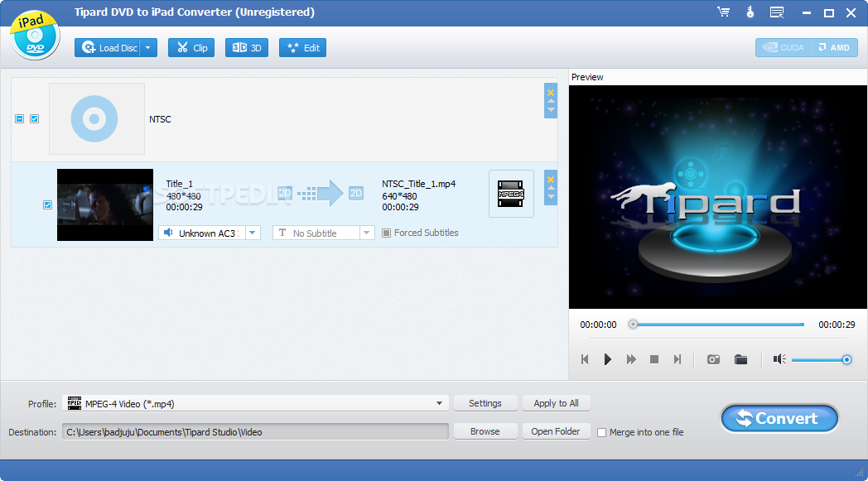Click Open Folder button
The width and height of the screenshot is (868, 481).
click(x=556, y=431)
